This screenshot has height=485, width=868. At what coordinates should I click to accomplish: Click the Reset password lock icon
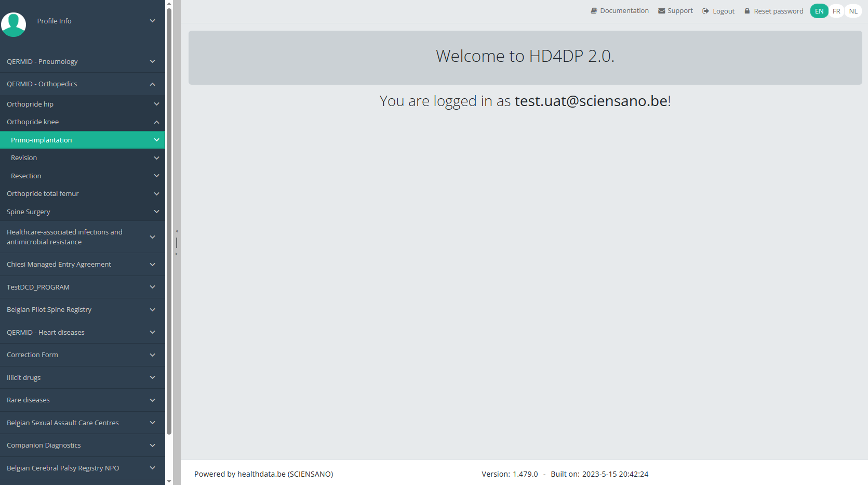[747, 11]
